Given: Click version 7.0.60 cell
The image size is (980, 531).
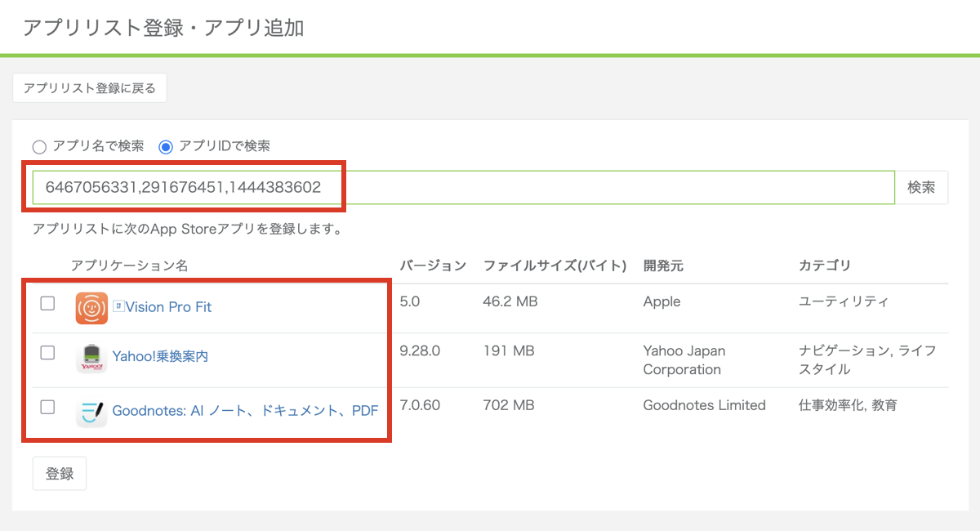Looking at the screenshot, I should point(421,404).
